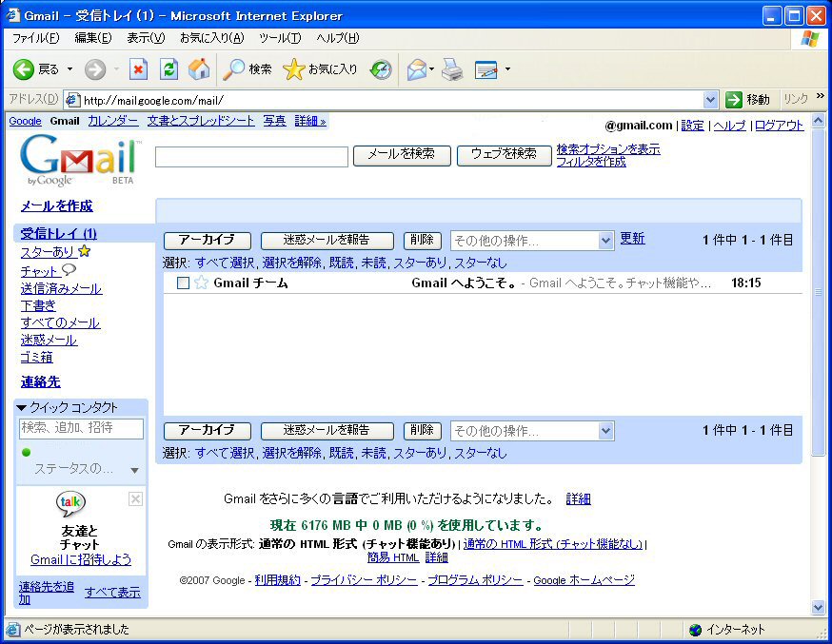Viewport: 832px width, 644px height.
Task: Click the status bar page icon
Action: [12, 630]
